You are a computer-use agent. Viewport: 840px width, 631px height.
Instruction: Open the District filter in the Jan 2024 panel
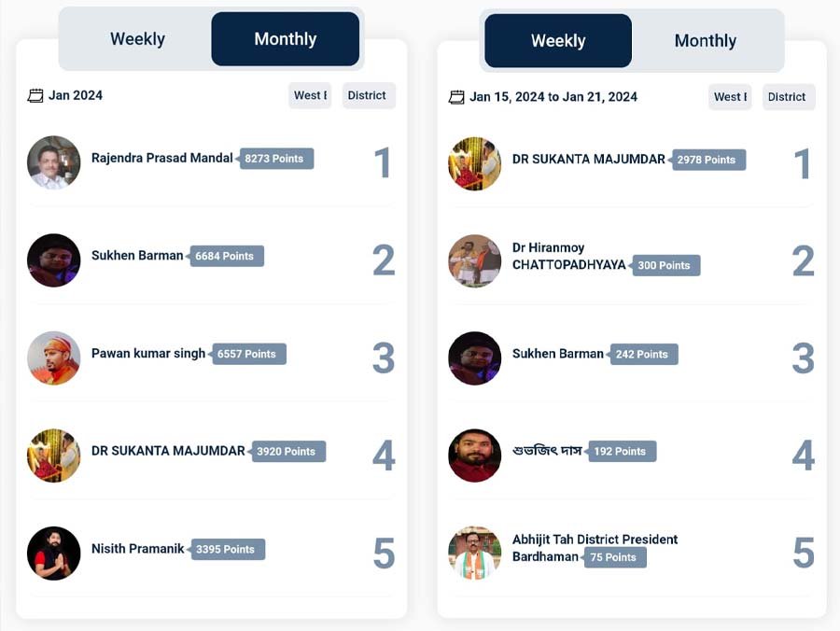click(367, 95)
